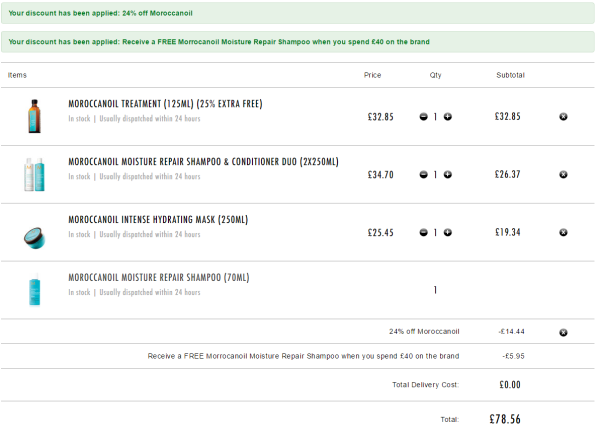Click the 24% off Moroccanoil green banner
600x431 pixels.
click(x=298, y=13)
